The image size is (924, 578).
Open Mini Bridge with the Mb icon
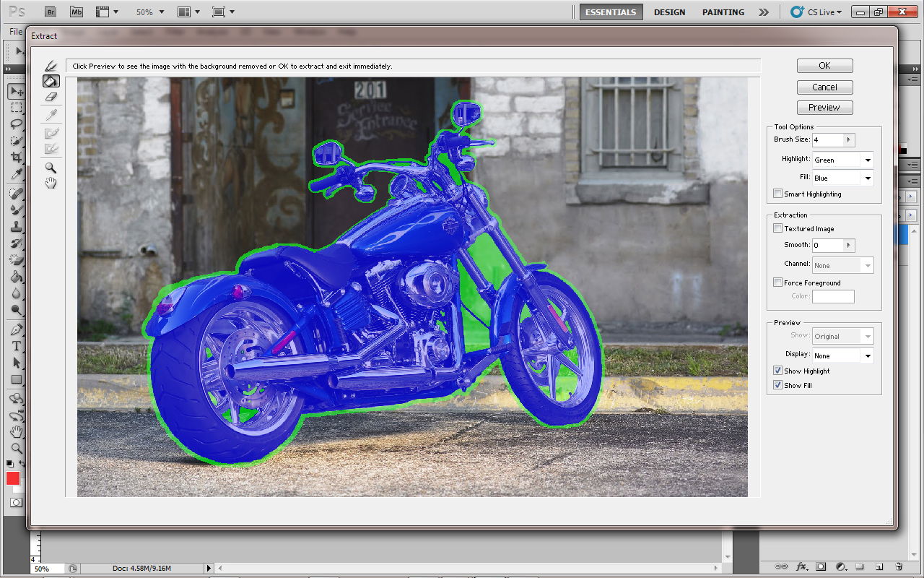click(x=76, y=12)
